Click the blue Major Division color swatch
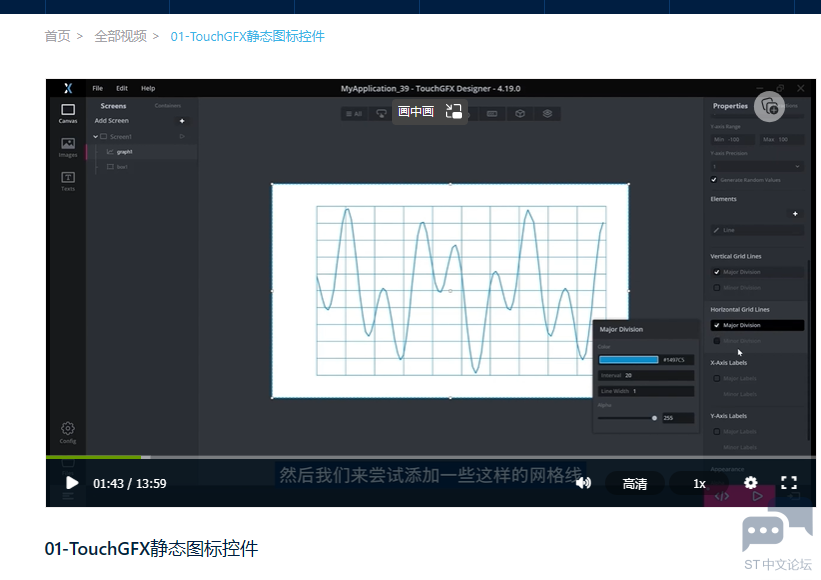 pyautogui.click(x=628, y=360)
